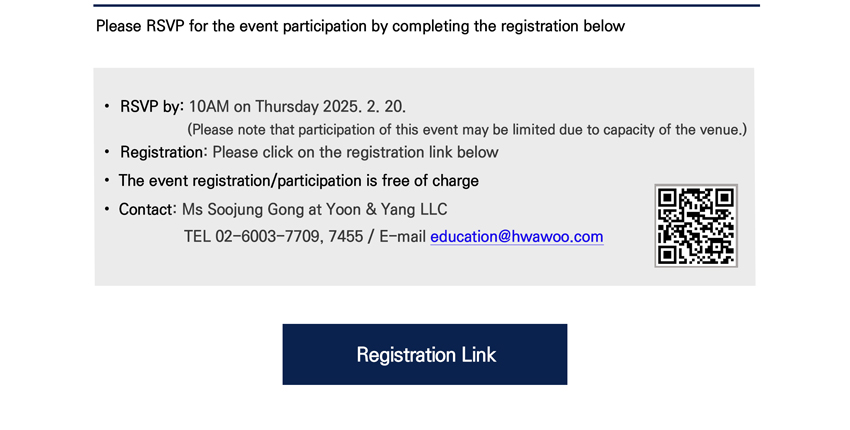Click the QR code image
This screenshot has height=430, width=850.
click(x=696, y=226)
